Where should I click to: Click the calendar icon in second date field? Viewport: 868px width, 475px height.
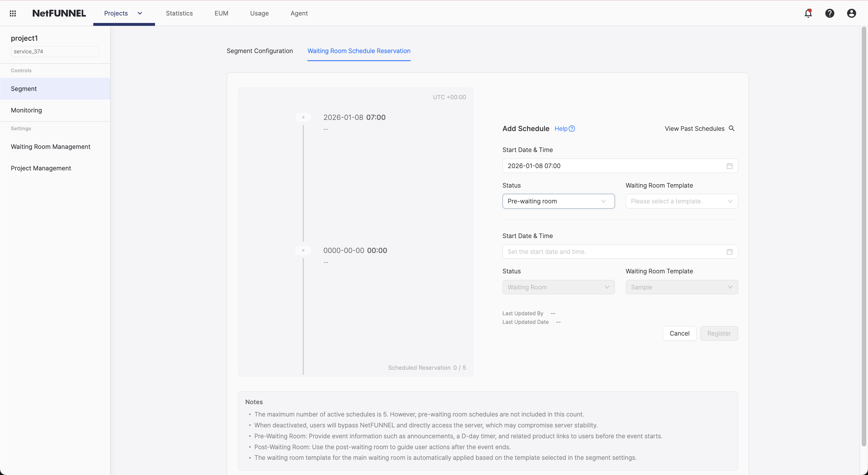730,252
